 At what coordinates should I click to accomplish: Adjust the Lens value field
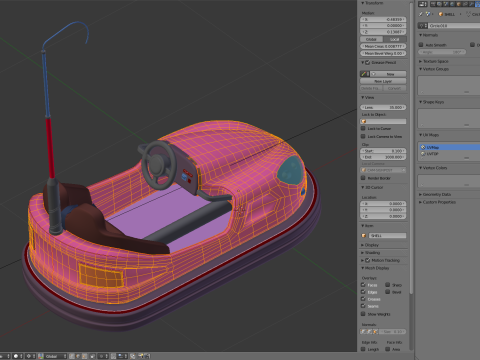tap(383, 107)
